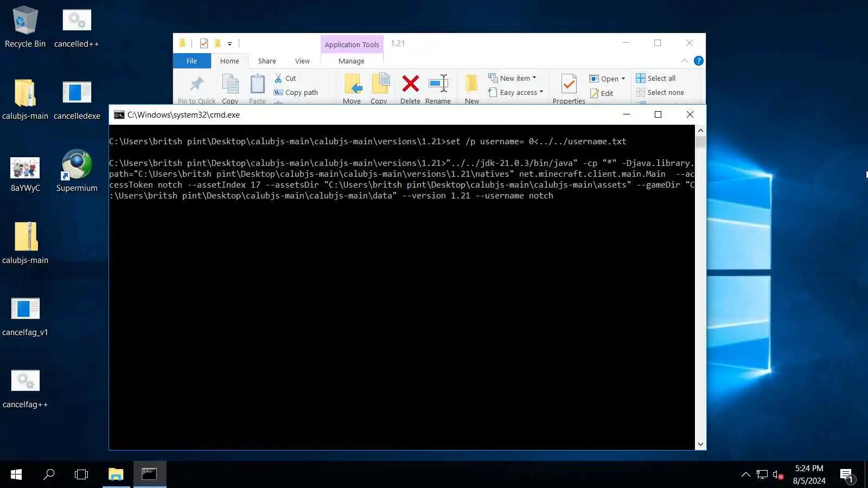Click the muted volume icon in tray
The height and width of the screenshot is (488, 868).
click(778, 475)
